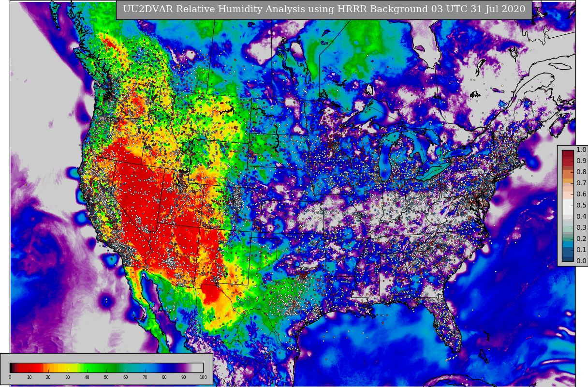The width and height of the screenshot is (588, 387).
Task: Click the '0.0' label on the vertical colorbar
Action: point(582,261)
